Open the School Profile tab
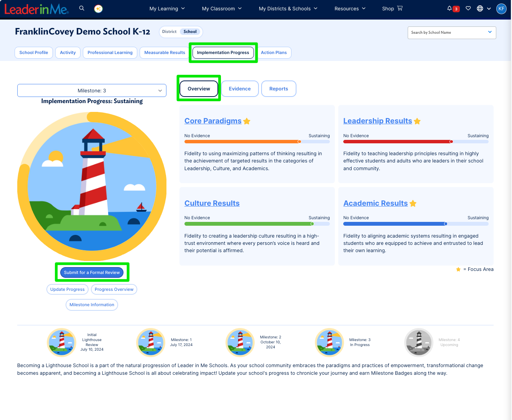Screen dimensions: 512x420 click(34, 52)
